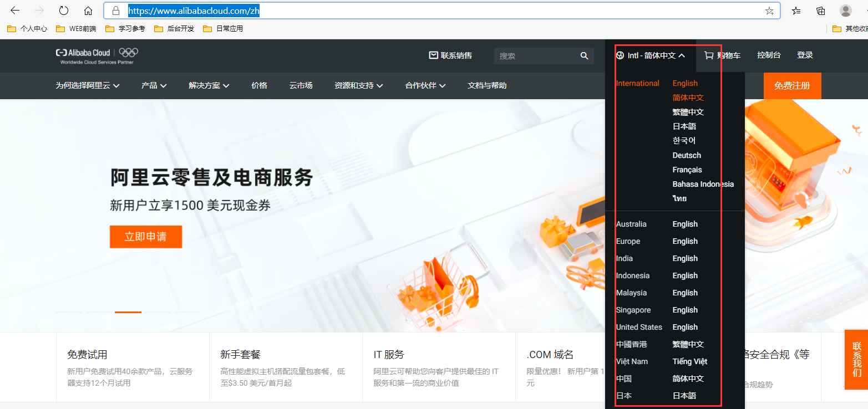Click the India region label

point(624,258)
